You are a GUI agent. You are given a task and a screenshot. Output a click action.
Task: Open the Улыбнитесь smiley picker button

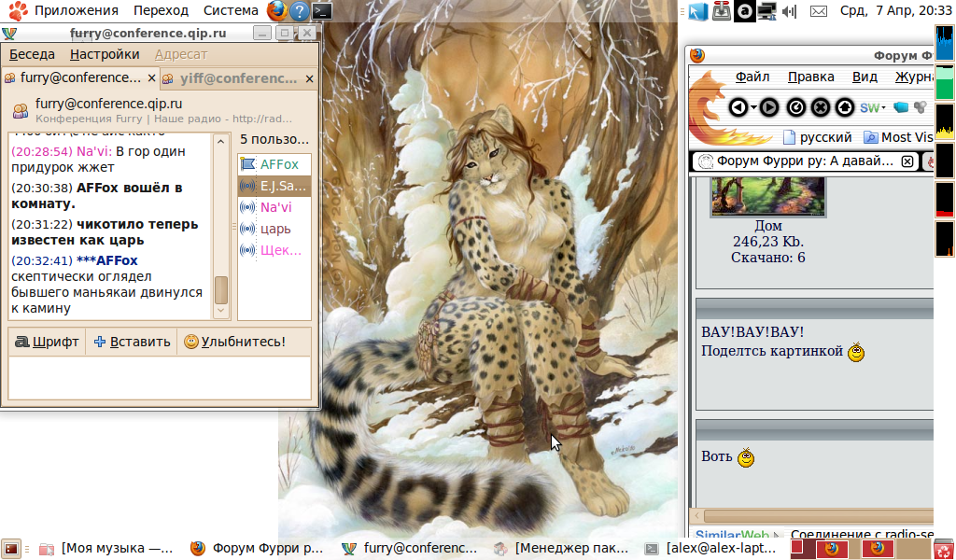pos(233,342)
